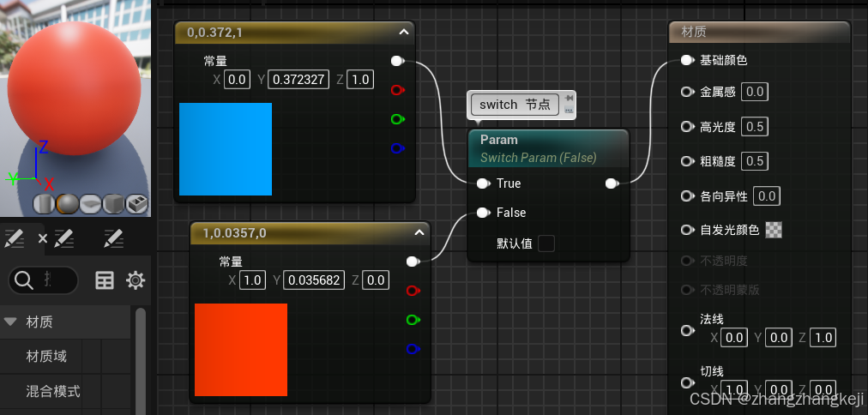
Task: Click white RGB output pin of blue constant node
Action: coord(397,61)
